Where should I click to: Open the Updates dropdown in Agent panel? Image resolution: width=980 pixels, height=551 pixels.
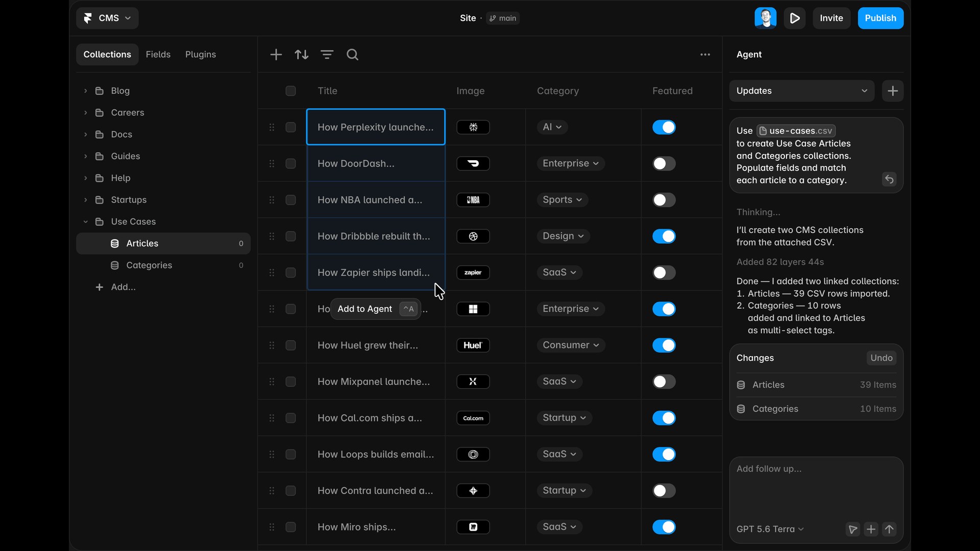click(801, 91)
